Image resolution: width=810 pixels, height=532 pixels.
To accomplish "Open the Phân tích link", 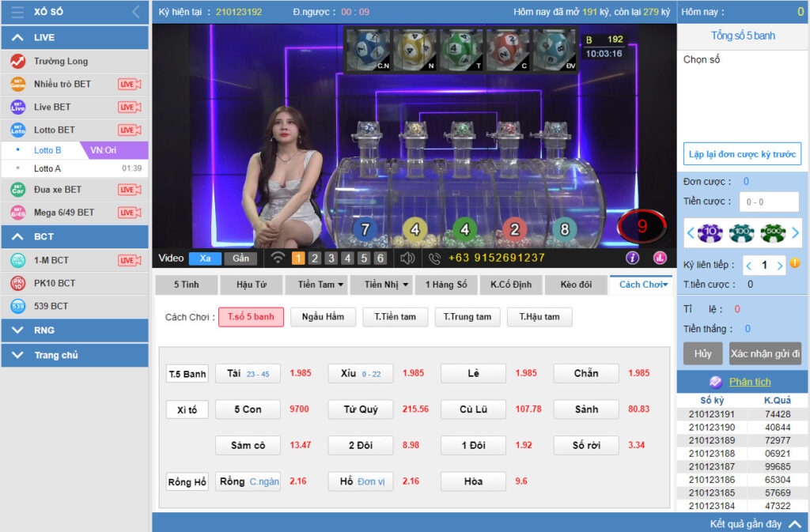I will pos(749,382).
